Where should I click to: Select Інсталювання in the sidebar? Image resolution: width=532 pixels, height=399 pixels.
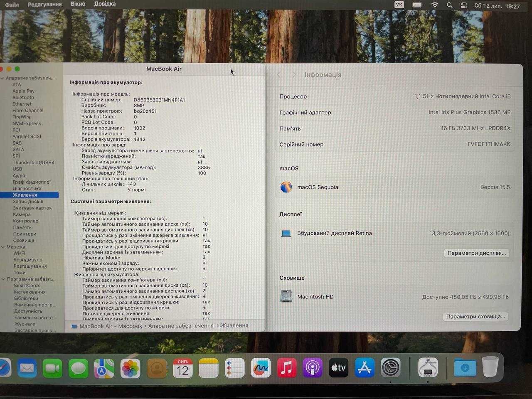(30, 292)
